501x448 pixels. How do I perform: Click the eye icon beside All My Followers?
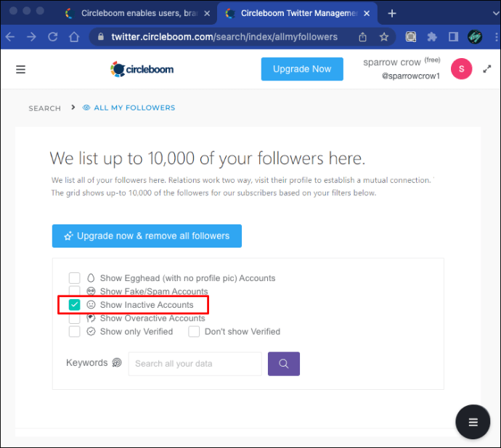click(x=86, y=107)
